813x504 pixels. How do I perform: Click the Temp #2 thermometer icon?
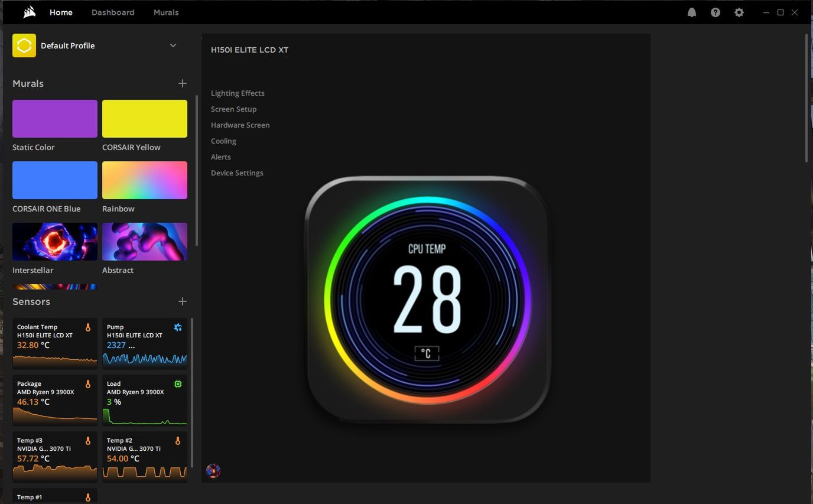(x=178, y=441)
